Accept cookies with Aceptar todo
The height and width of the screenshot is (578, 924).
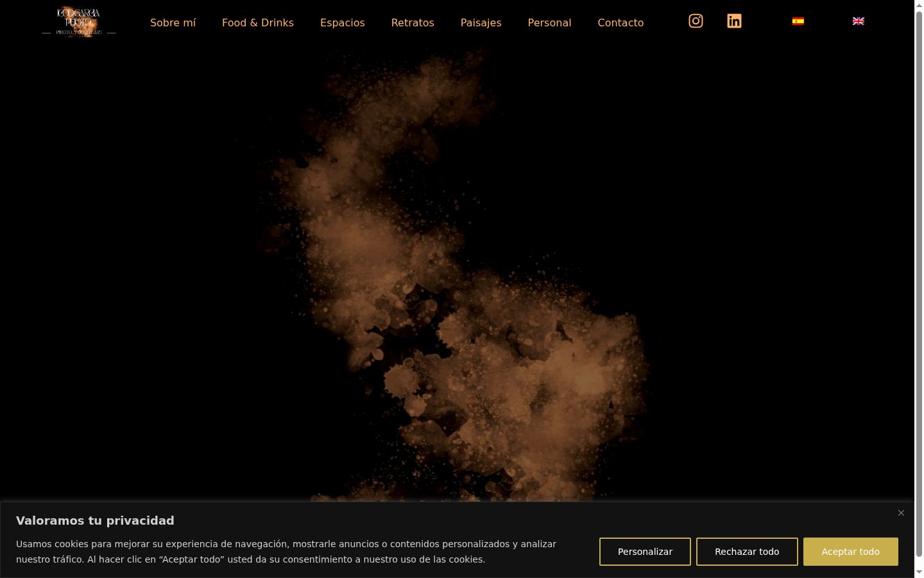[x=851, y=552]
